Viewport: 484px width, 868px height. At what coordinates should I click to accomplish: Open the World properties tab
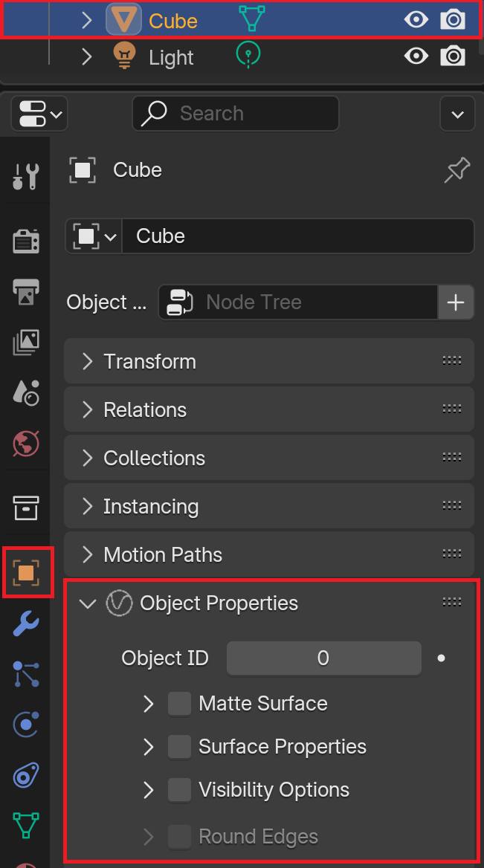point(25,443)
